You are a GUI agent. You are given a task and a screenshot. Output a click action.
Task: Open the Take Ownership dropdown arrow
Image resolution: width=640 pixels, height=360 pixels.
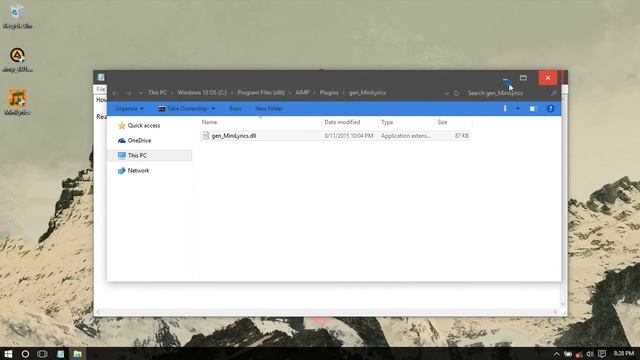tap(213, 109)
